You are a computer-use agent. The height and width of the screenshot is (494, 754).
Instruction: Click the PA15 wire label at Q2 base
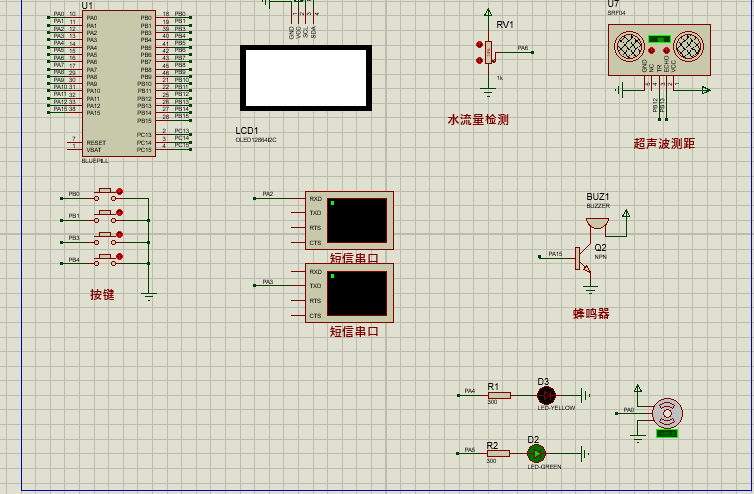click(555, 253)
